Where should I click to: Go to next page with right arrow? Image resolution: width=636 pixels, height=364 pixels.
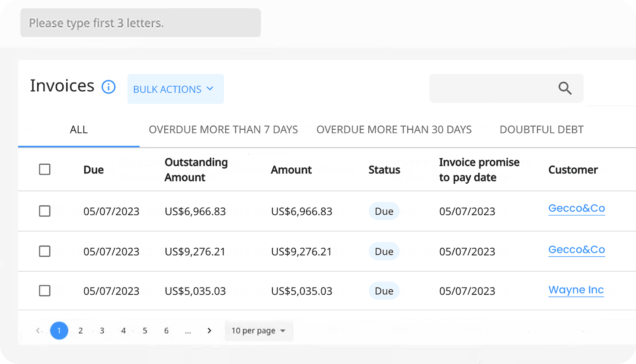209,331
